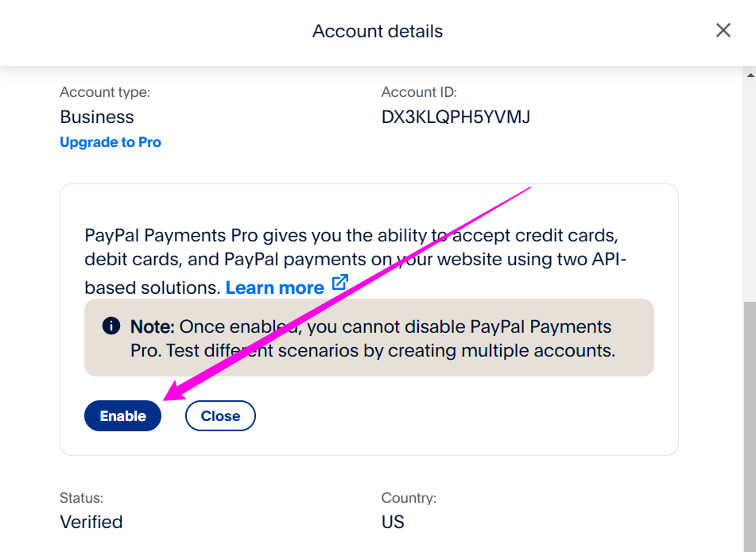Click the close cross at the dialog's top right
Viewport: 756px width, 552px height.
723,30
